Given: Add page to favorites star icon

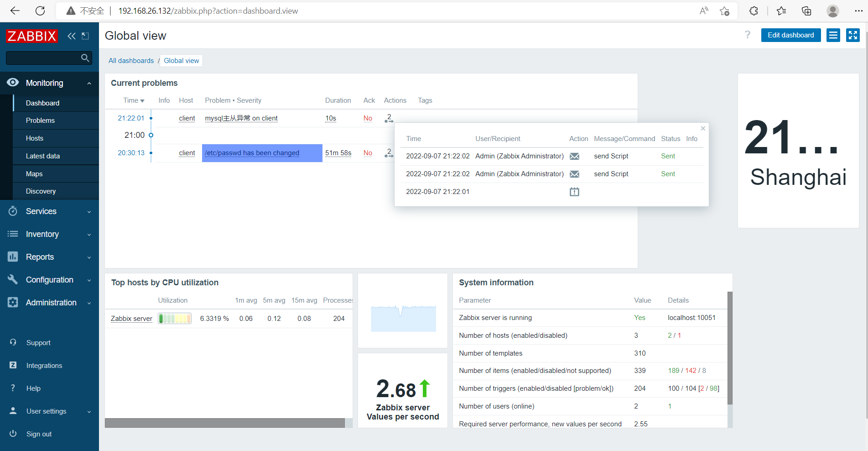Looking at the screenshot, I should (x=724, y=11).
